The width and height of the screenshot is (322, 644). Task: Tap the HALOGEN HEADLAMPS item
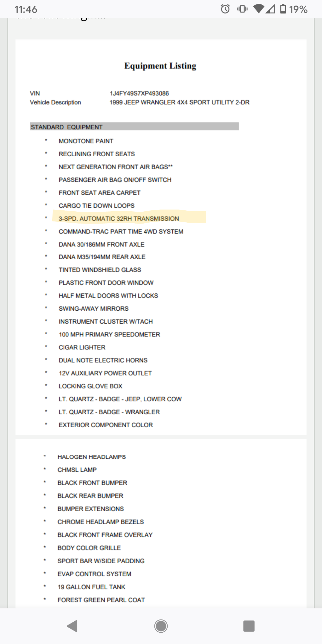pos(92,457)
